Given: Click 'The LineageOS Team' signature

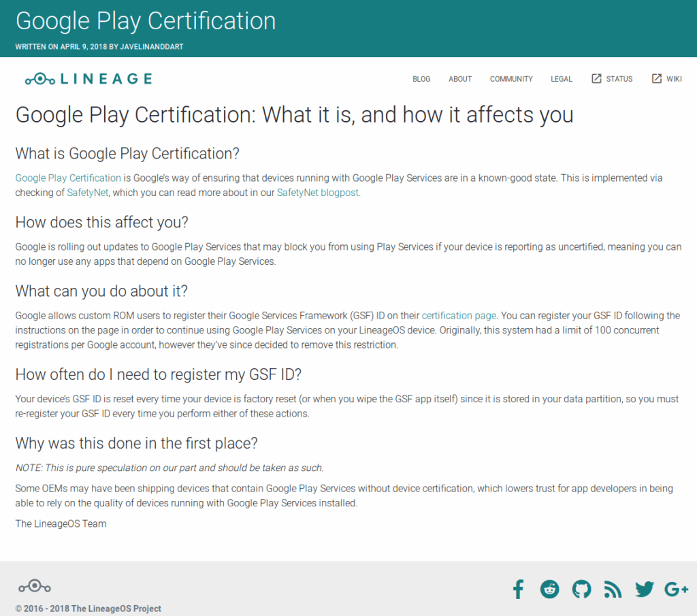Looking at the screenshot, I should (61, 524).
